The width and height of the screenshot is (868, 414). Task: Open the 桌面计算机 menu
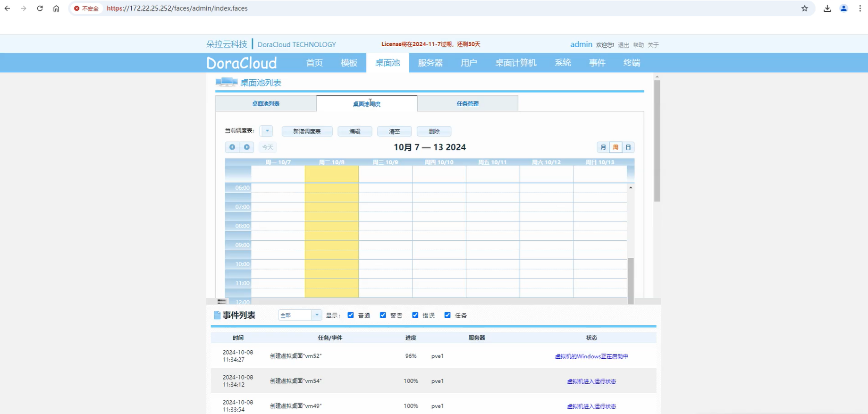click(516, 63)
